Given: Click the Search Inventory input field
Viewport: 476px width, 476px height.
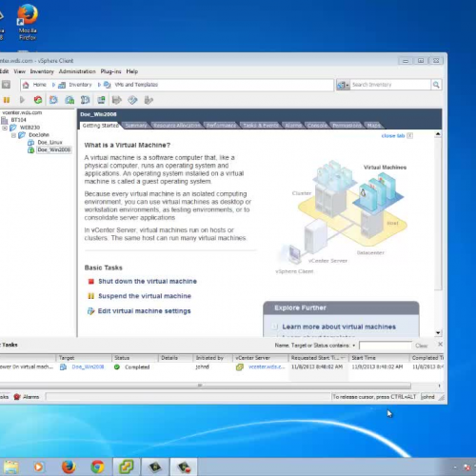Looking at the screenshot, I should [390, 85].
